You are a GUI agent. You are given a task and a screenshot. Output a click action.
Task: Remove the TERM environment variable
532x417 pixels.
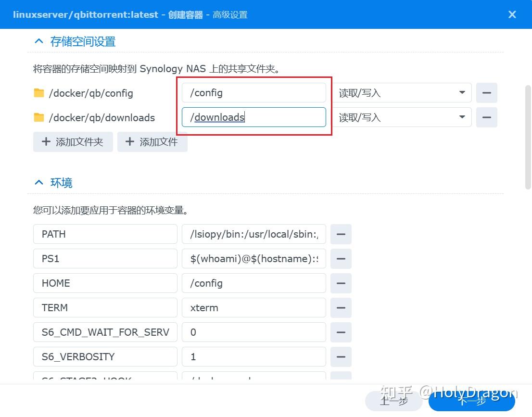tap(341, 308)
